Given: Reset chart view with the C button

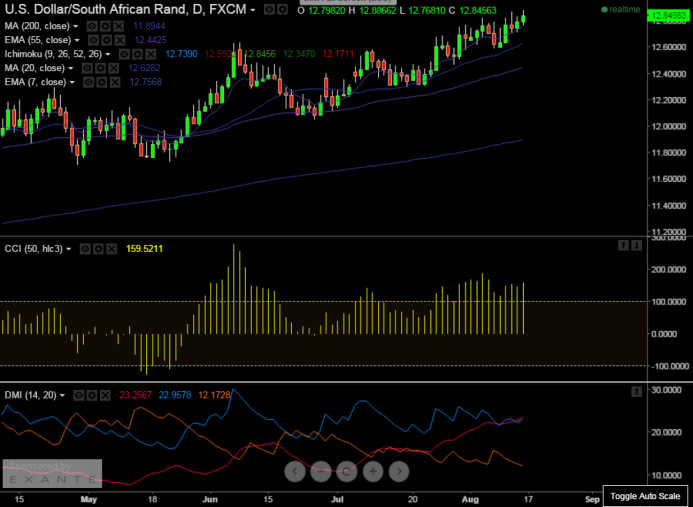Looking at the screenshot, I should [347, 471].
